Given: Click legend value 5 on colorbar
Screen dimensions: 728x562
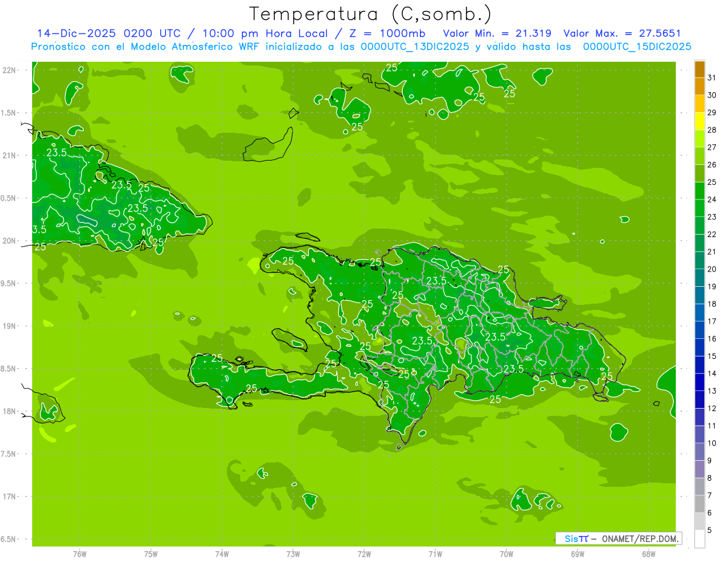Looking at the screenshot, I should pyautogui.click(x=710, y=530).
